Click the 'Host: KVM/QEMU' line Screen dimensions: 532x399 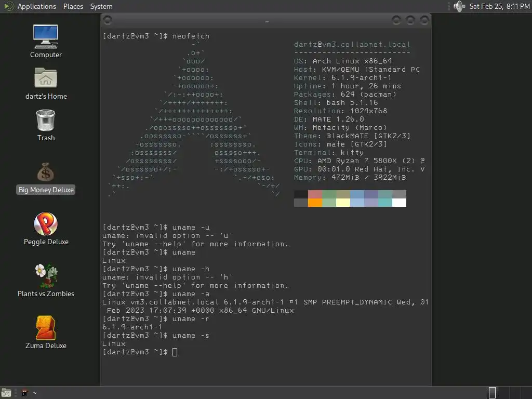point(357,70)
